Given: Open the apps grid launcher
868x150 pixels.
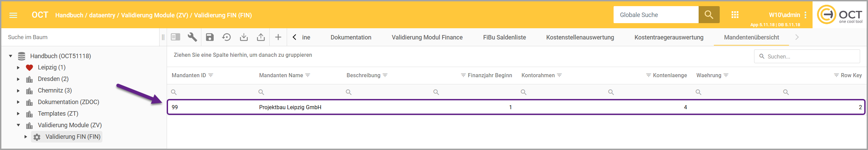Looking at the screenshot, I should (735, 15).
